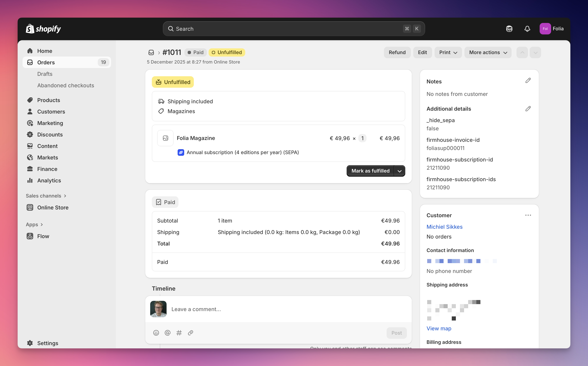Screen dimensions: 588x366
Task: Open Customer card three-dot menu
Action: point(528,215)
